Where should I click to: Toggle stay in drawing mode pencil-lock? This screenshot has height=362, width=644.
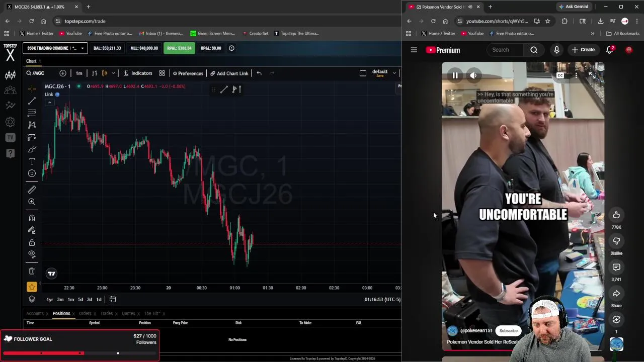point(32,230)
